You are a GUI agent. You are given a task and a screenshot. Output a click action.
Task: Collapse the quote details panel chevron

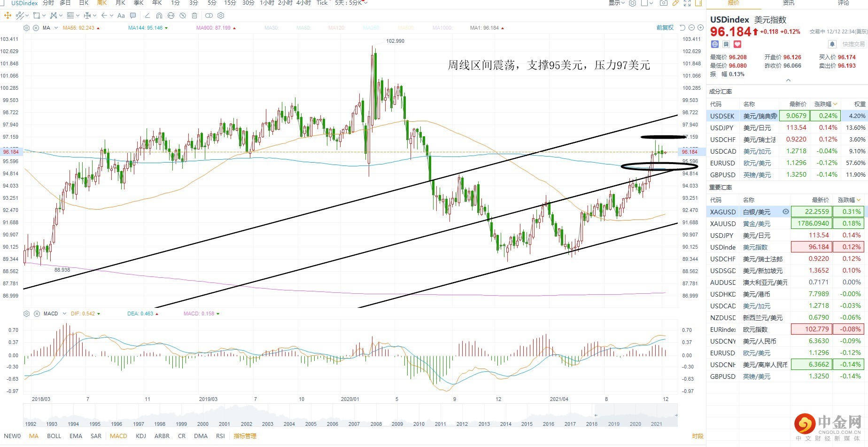tap(788, 80)
